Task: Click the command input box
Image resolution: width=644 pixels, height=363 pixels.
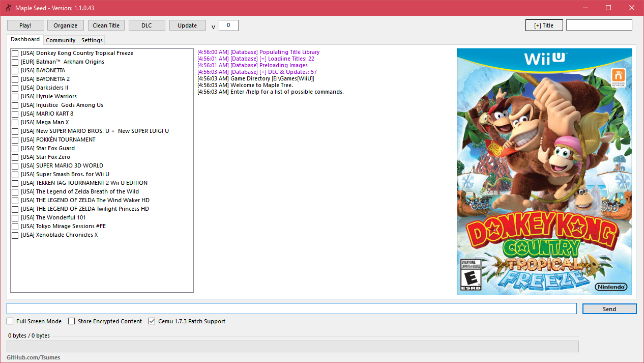Action: (291, 309)
